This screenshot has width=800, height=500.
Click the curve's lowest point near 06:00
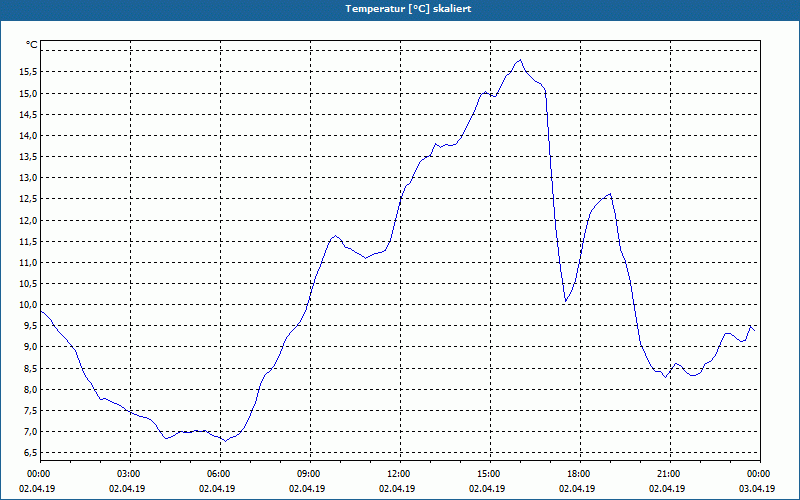click(x=225, y=441)
